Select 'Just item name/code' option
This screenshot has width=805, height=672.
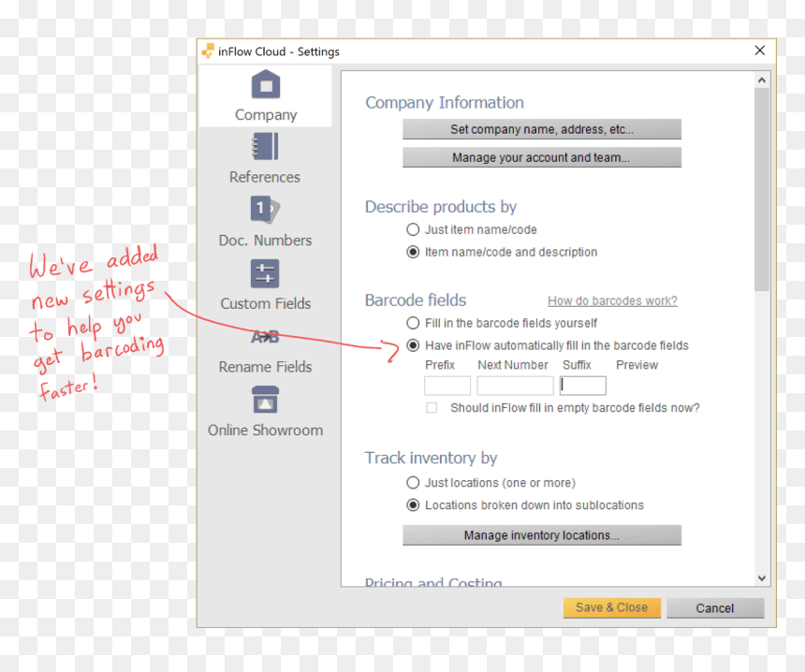click(x=413, y=229)
